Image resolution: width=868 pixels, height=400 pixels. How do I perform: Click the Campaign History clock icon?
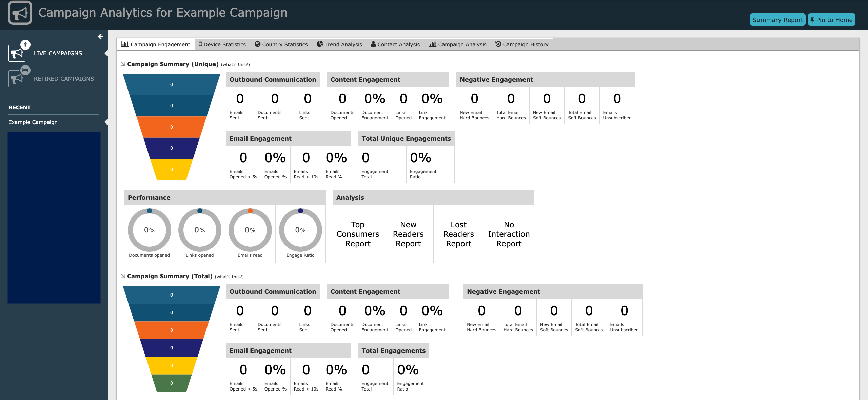498,44
